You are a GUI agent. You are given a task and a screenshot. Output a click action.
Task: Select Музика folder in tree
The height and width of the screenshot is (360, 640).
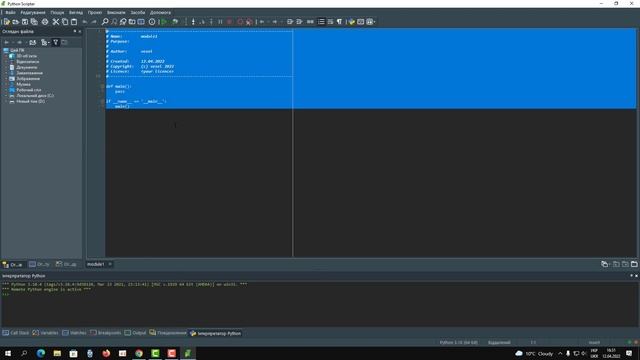[23, 84]
